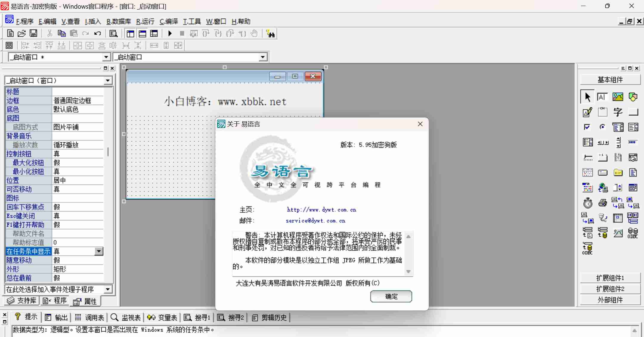Viewport: 644px width, 337px height.
Task: Open the left 启动窗口 * combo box
Action: [x=106, y=57]
